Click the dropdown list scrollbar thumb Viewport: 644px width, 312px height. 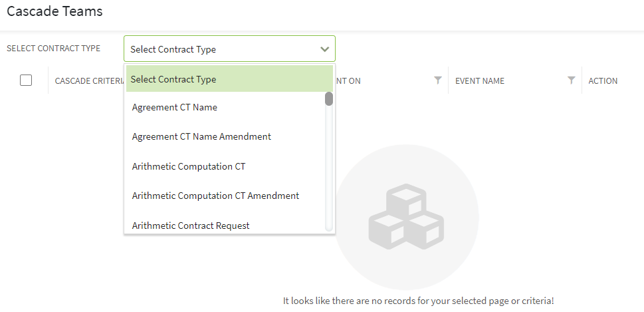pyautogui.click(x=328, y=99)
